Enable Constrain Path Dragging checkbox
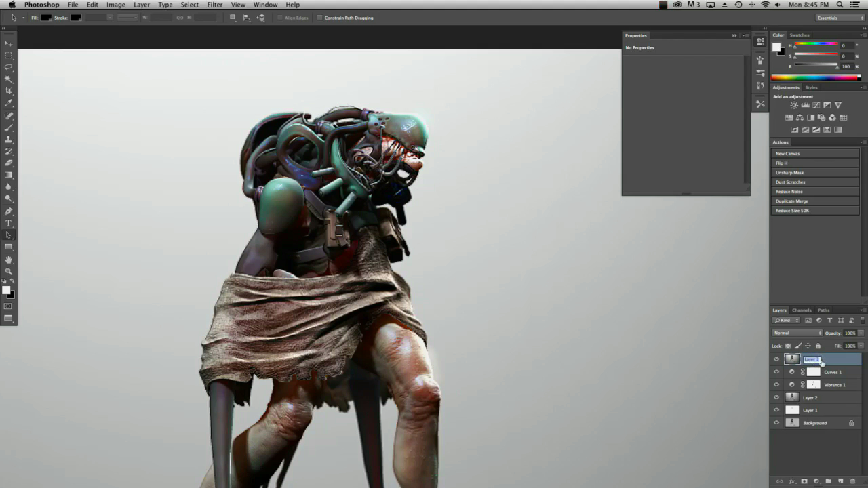 [x=320, y=18]
